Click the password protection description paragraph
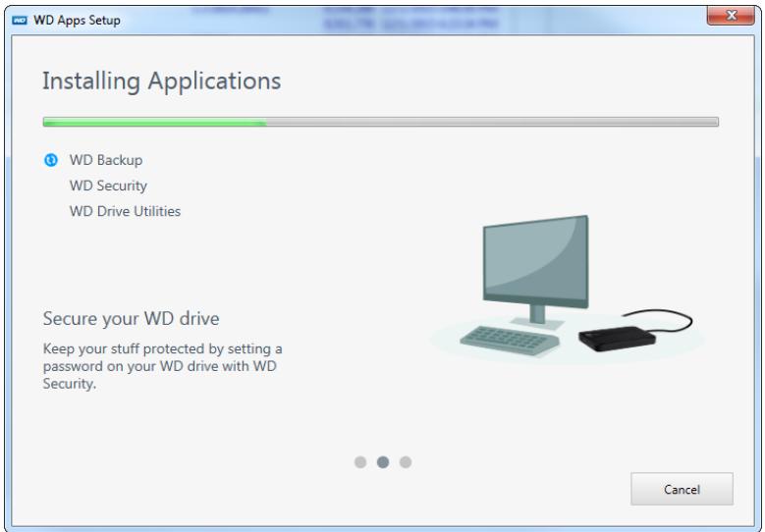The height and width of the screenshot is (532, 765). [162, 366]
